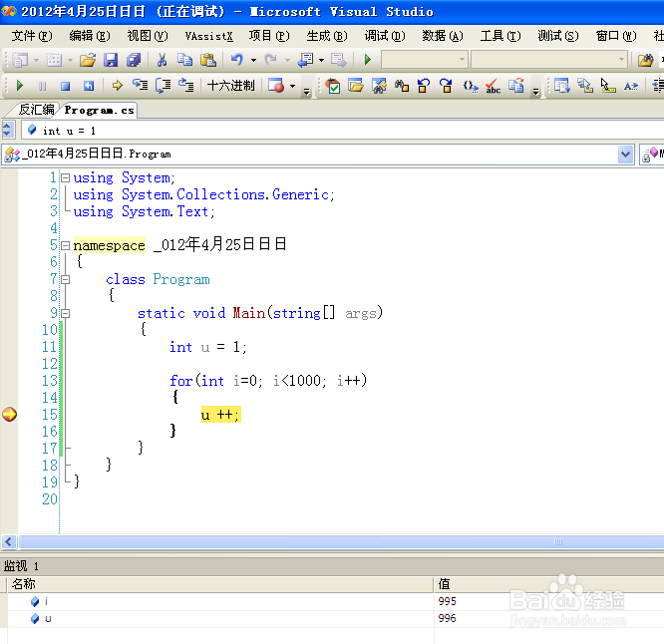Click watch value 996
This screenshot has height=644, width=664.
447,619
